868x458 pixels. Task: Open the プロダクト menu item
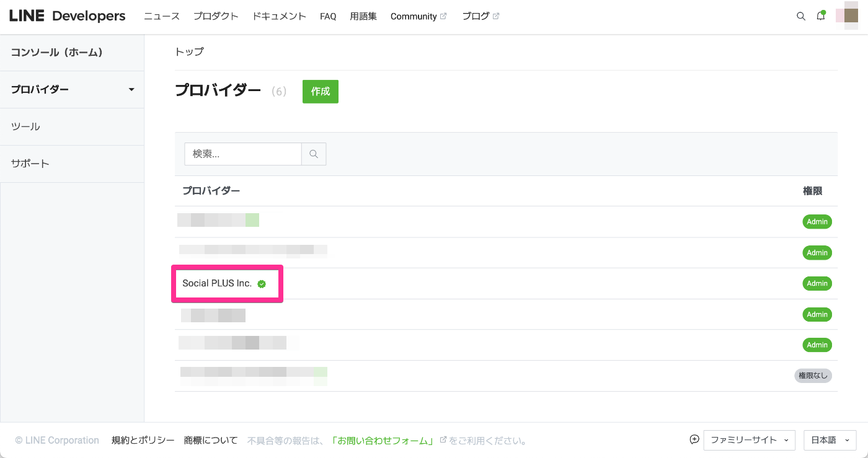216,16
